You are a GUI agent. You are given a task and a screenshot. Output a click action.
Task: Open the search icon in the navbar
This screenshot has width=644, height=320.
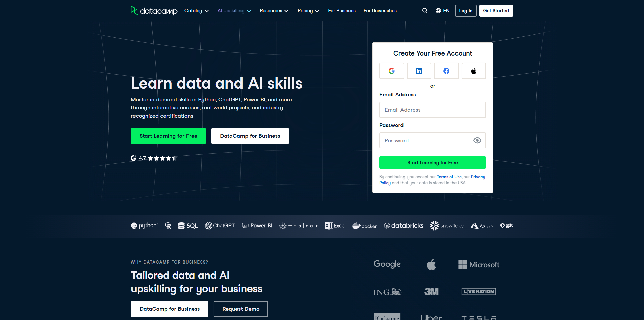pyautogui.click(x=425, y=10)
